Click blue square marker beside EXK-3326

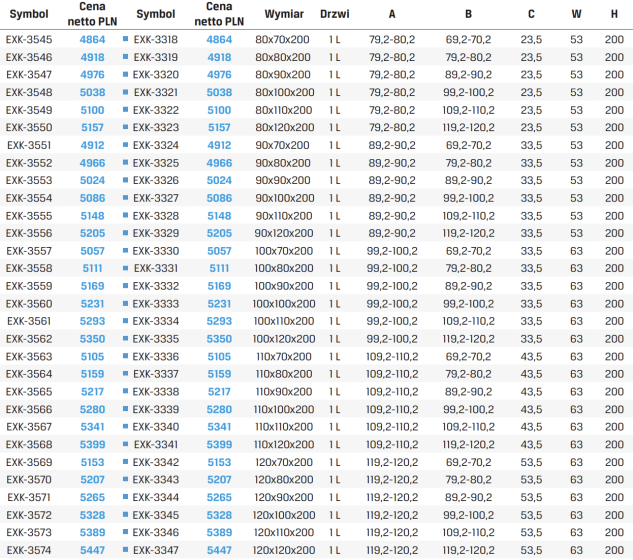[x=126, y=180]
